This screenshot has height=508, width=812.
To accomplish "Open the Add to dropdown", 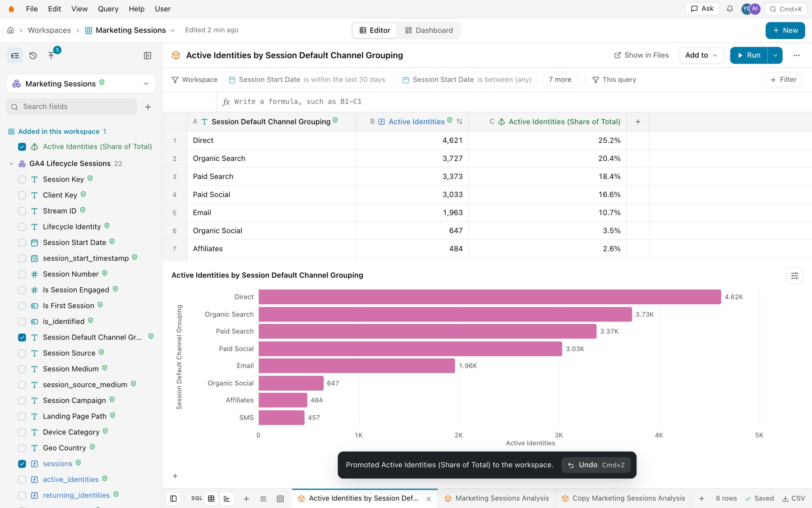I will 701,56.
